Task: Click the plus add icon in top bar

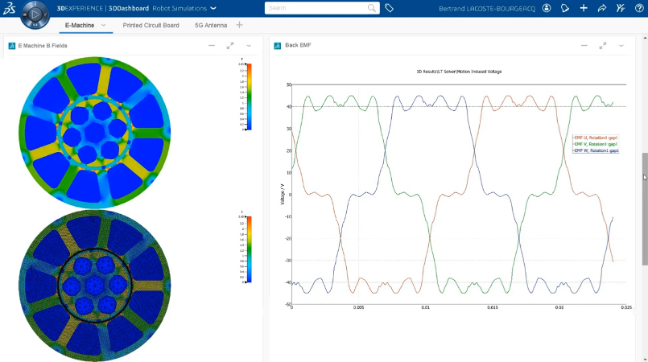Action: 584,8
